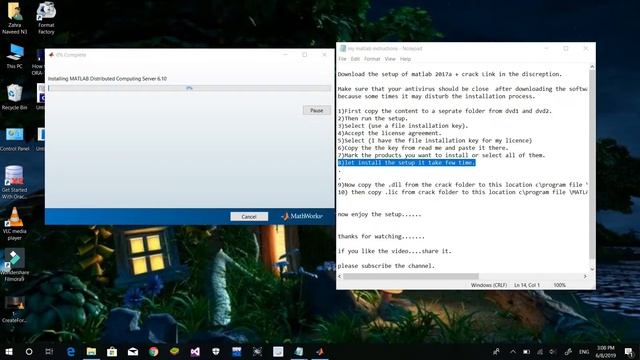The width and height of the screenshot is (640, 360).
Task: Click the MATLAB installation progress bar
Action: 189,88
